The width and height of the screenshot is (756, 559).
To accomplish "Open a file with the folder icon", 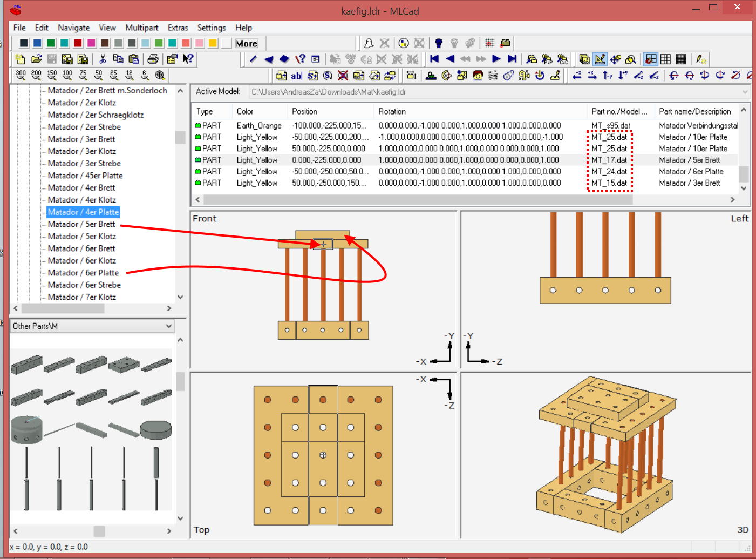I will 36,59.
